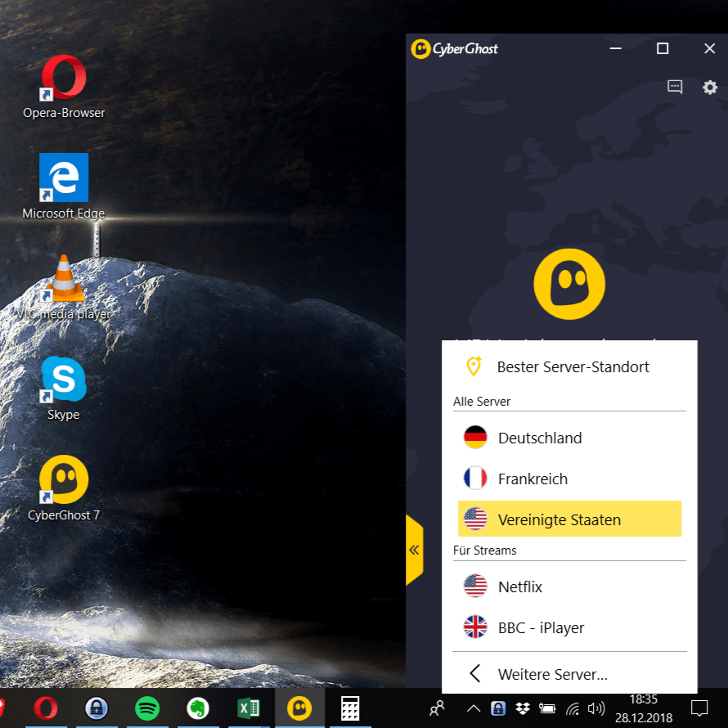Close the CyberGhost window
The width and height of the screenshot is (728, 728).
coord(709,48)
